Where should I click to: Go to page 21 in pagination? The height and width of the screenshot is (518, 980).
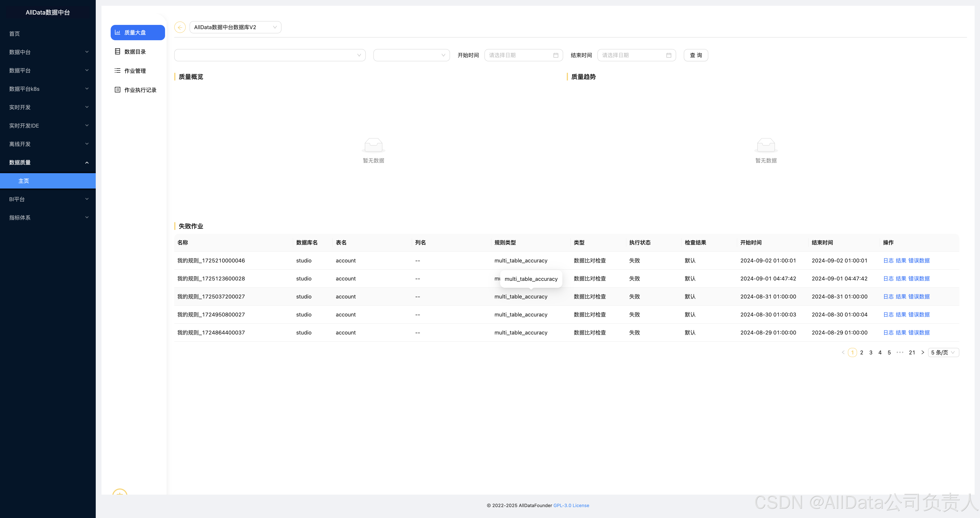911,352
